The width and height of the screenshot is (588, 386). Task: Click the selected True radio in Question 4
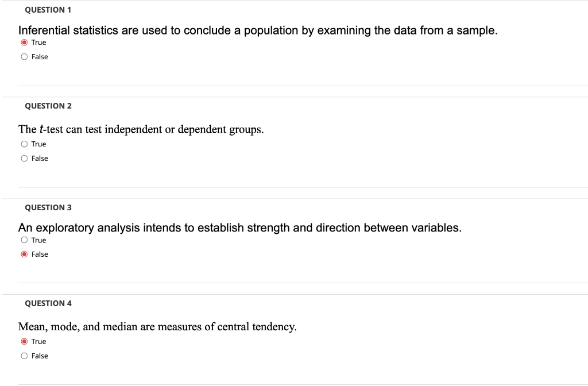coord(25,341)
